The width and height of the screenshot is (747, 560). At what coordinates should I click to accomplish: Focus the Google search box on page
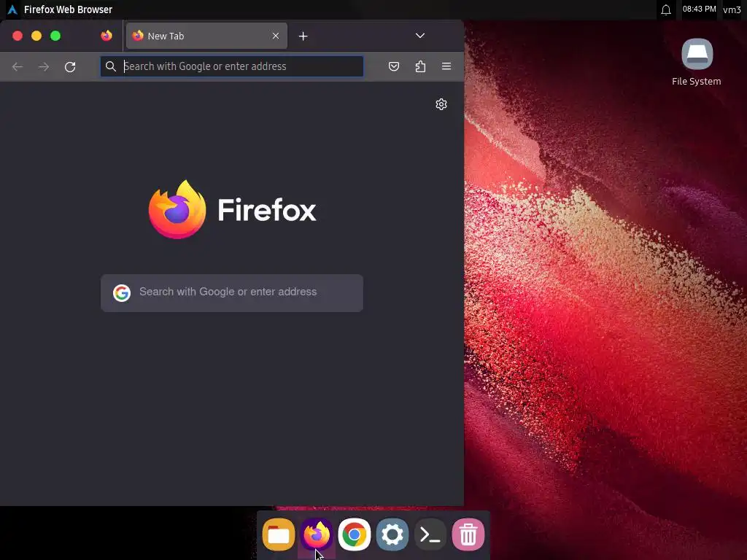point(232,293)
